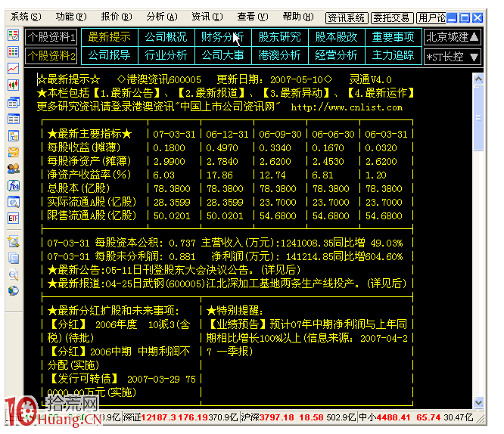
Task: Click the 深证 12187.3 index in status bar
Action: [x=181, y=417]
